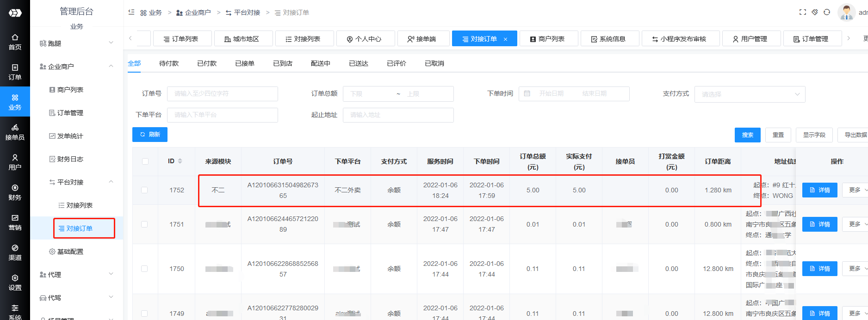Open 用户 section in left sidebar
The width and height of the screenshot is (868, 320).
(x=15, y=162)
